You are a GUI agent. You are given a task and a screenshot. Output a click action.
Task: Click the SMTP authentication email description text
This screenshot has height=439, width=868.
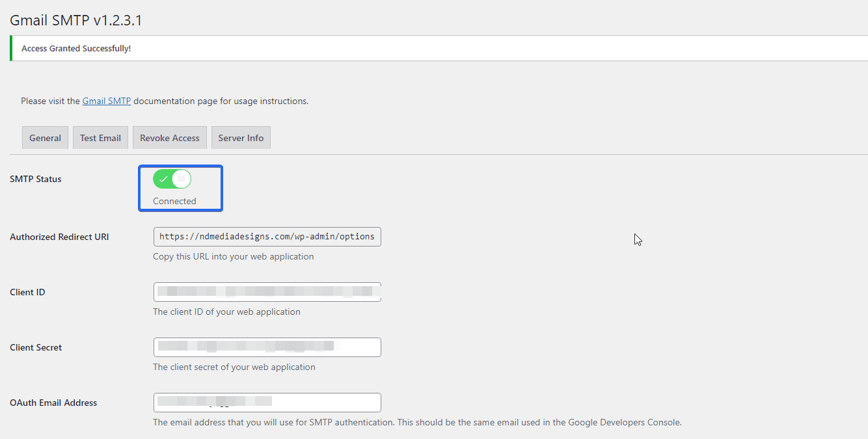click(417, 422)
